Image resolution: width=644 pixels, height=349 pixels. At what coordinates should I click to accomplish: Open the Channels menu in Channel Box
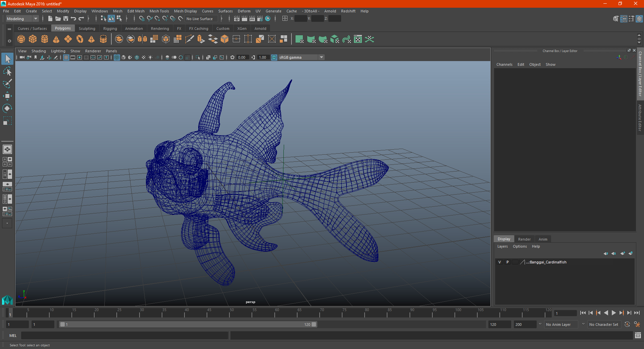click(x=504, y=64)
